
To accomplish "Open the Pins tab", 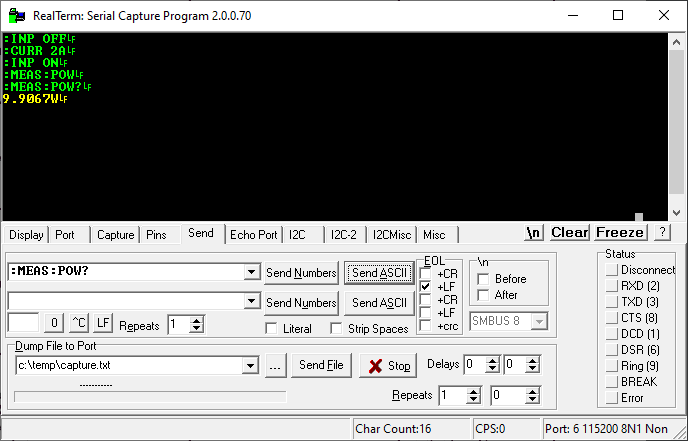I will click(x=156, y=235).
